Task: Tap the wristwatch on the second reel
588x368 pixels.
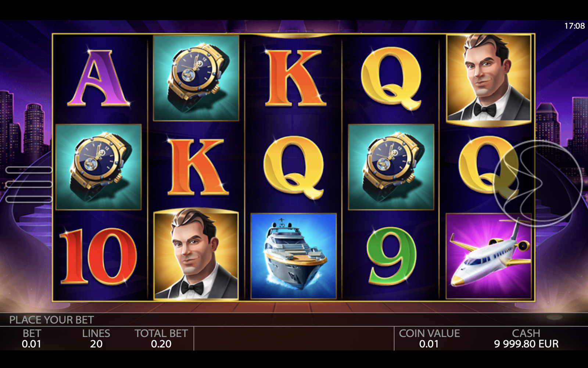Action: (196, 78)
